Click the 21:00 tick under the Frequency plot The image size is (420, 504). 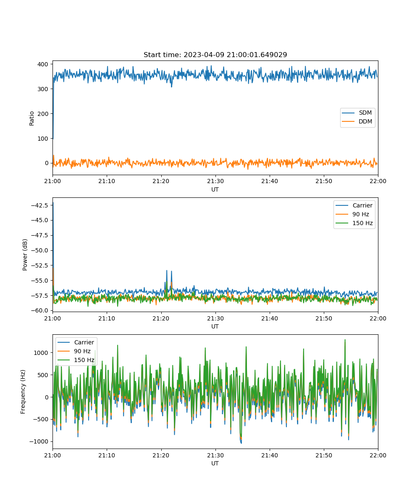coord(52,455)
